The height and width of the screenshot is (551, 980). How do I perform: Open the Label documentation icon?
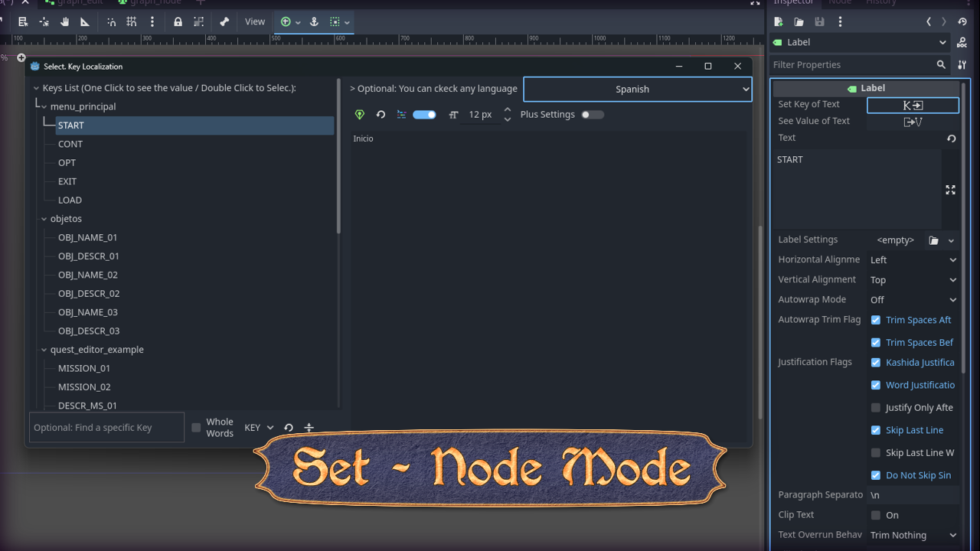point(962,43)
